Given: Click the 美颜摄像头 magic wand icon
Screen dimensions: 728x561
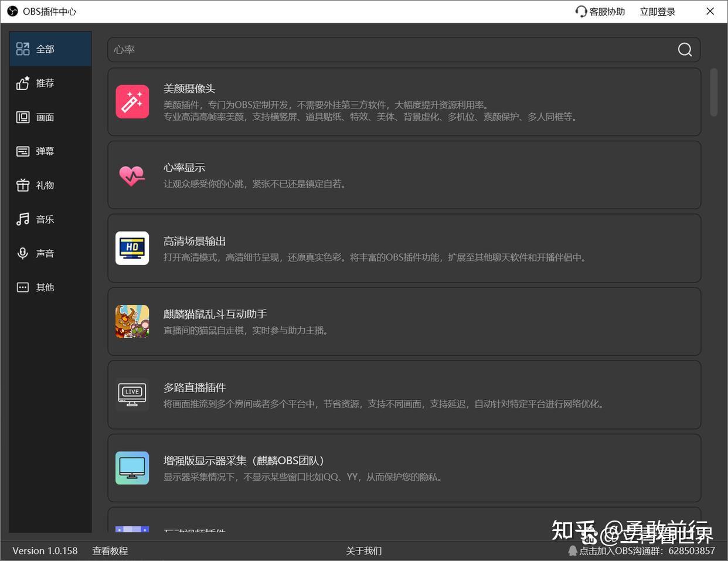Looking at the screenshot, I should [x=132, y=102].
